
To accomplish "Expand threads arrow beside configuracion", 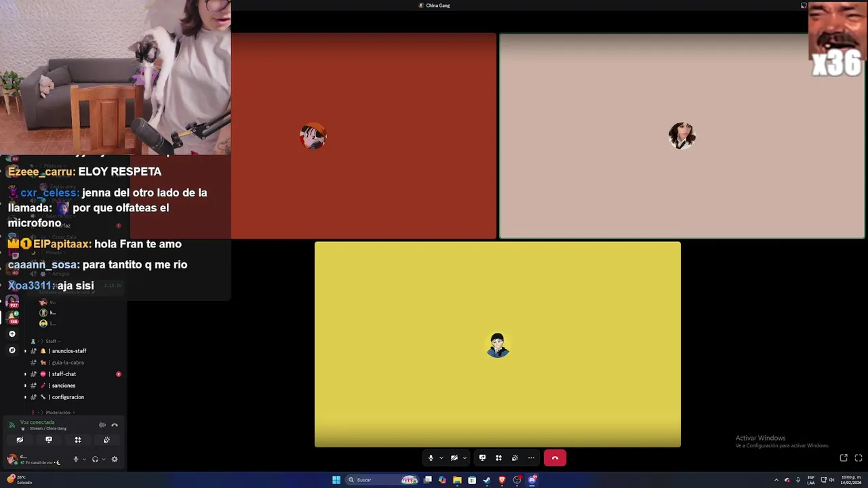I will [x=25, y=397].
